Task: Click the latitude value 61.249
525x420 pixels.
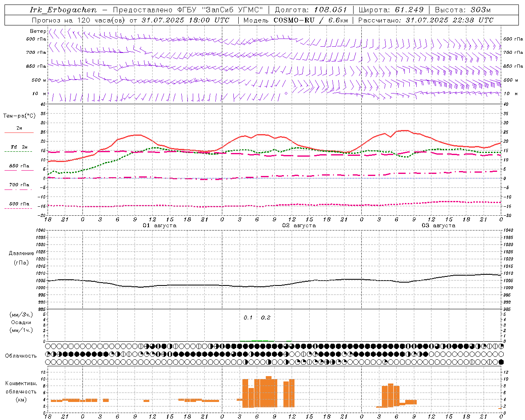Action: coord(409,10)
